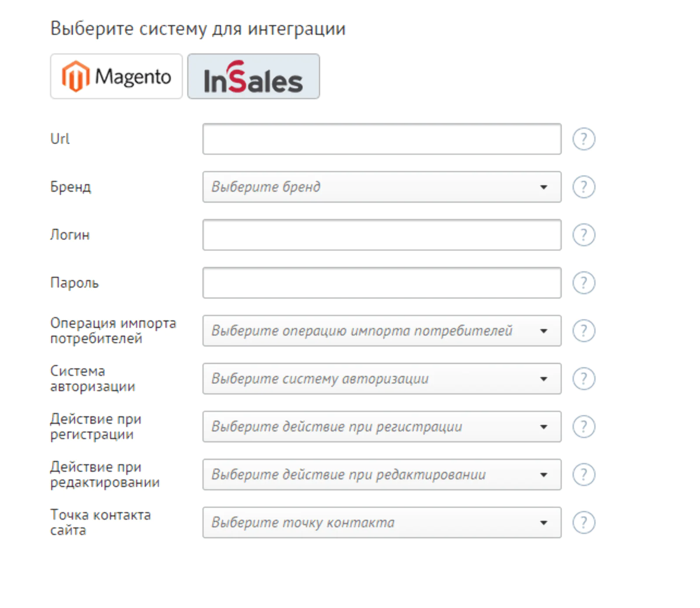Show help icon for Логин field
The width and height of the screenshot is (700, 608).
[584, 235]
